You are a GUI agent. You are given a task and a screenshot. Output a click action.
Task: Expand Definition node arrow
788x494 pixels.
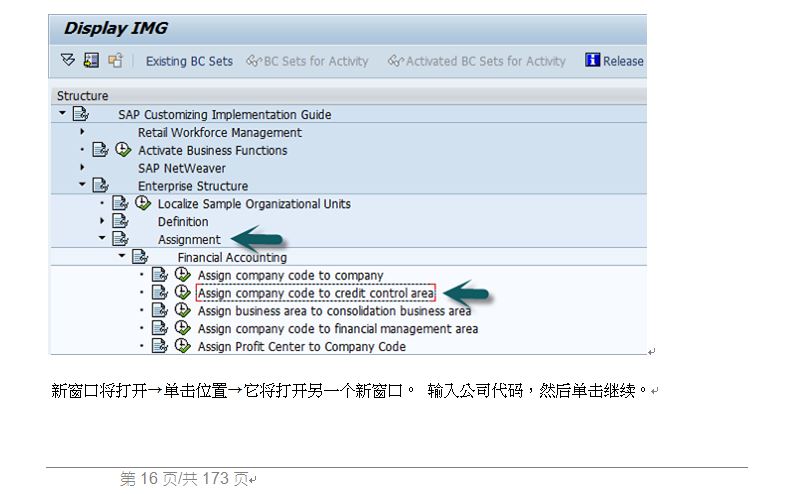tap(102, 220)
